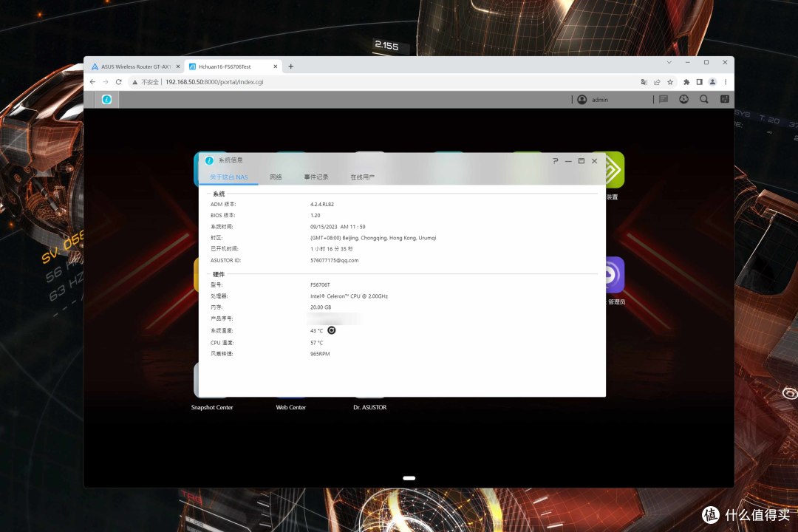Open help in system info window

tap(555, 161)
